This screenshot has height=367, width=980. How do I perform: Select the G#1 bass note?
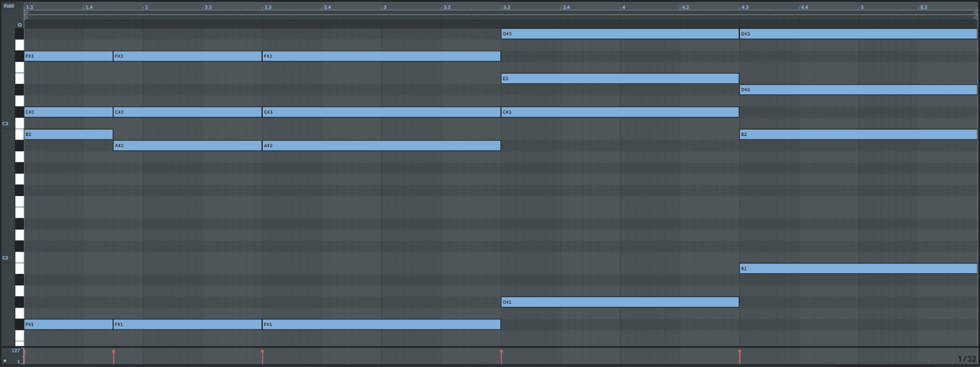coord(620,302)
